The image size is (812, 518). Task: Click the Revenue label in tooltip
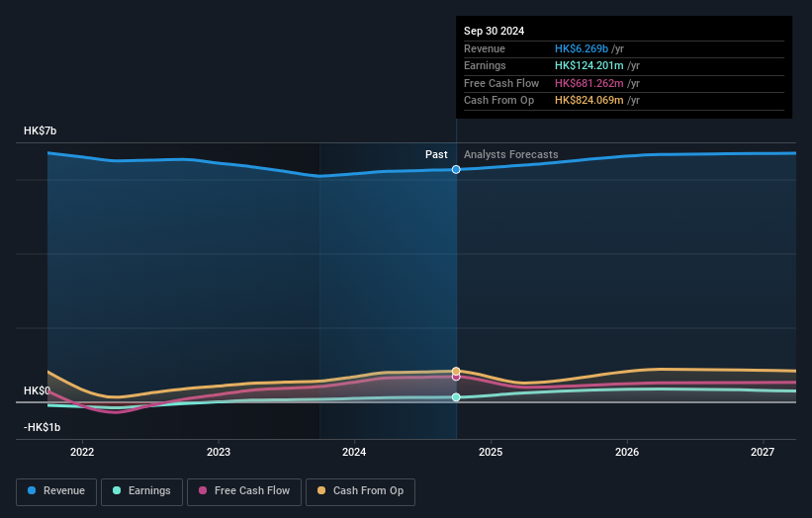coord(485,48)
